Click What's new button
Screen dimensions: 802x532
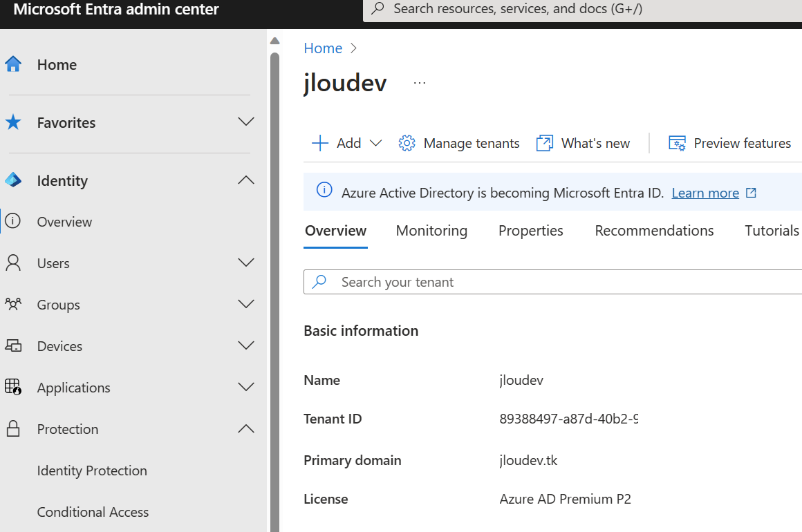583,143
